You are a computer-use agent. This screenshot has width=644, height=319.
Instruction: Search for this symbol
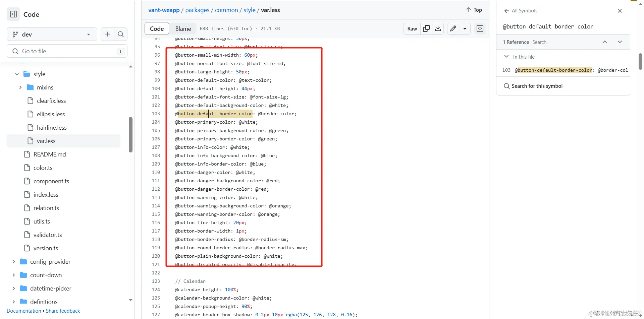pyautogui.click(x=533, y=86)
